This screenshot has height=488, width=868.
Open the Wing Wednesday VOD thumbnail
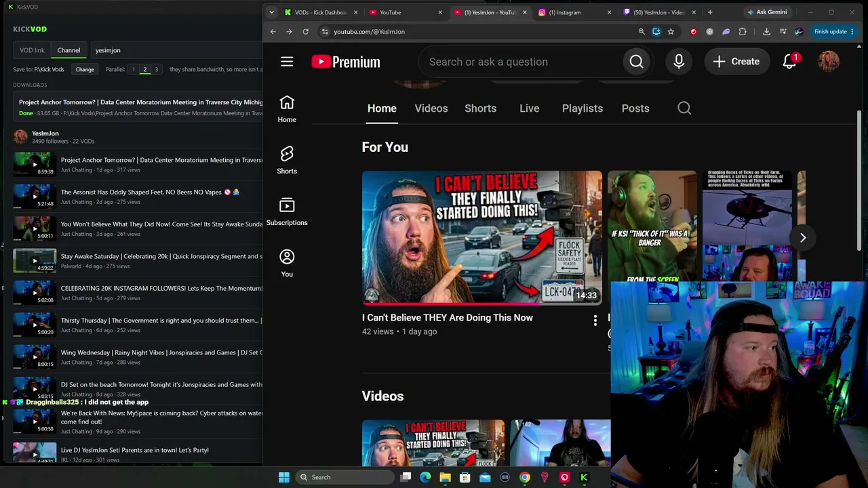click(x=35, y=357)
